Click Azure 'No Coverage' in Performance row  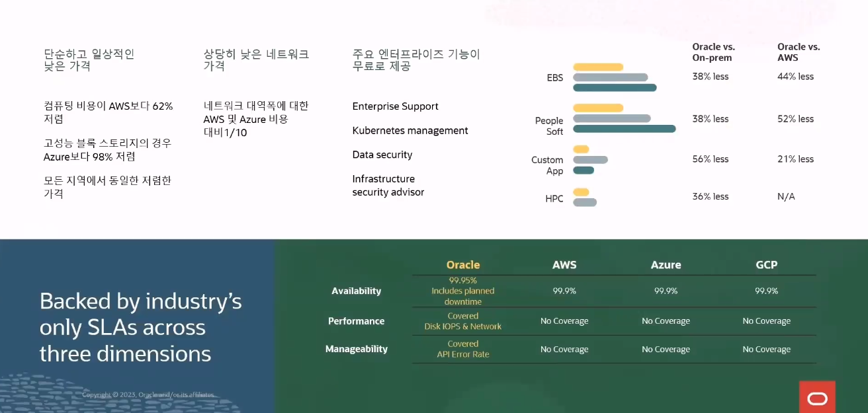coord(666,321)
